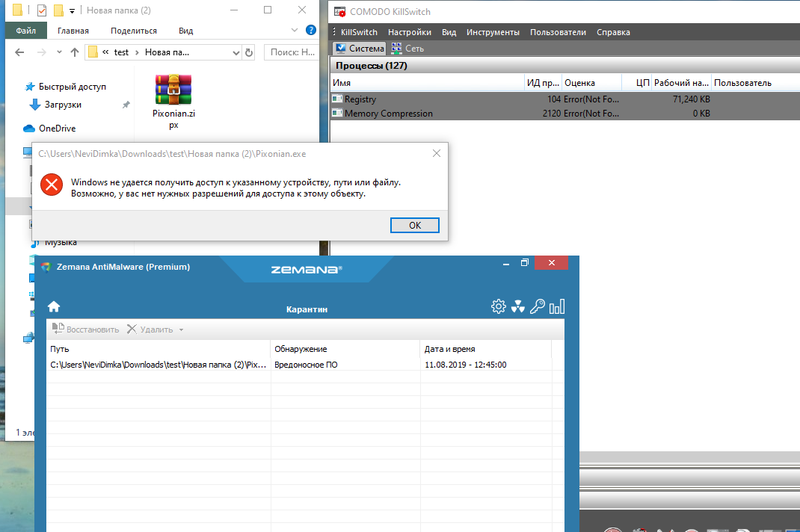Open the Главная ribbon tab
The height and width of the screenshot is (532, 800).
point(73,31)
